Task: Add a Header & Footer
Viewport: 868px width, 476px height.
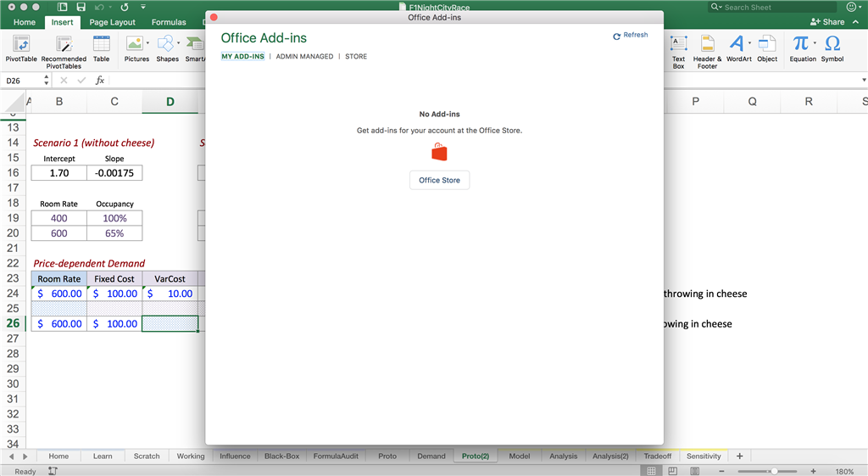Action: tap(708, 51)
